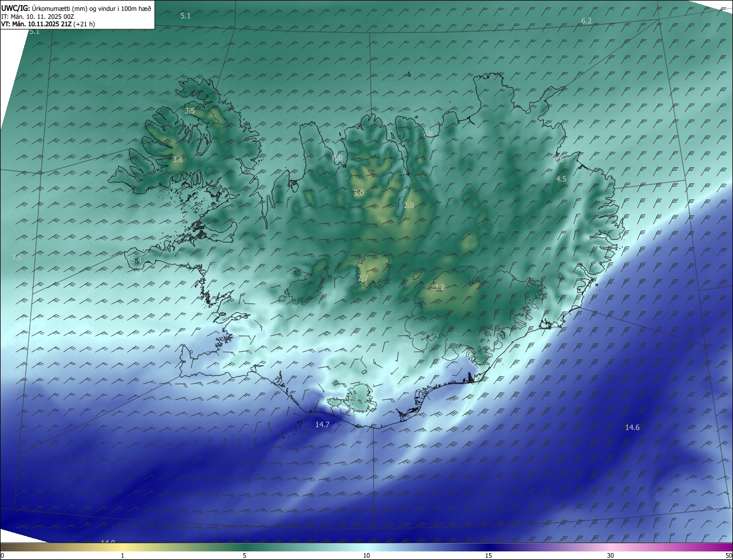Image resolution: width=733 pixels, height=560 pixels.
Task: Click the 5 tick on the color scale
Action: tap(245, 555)
